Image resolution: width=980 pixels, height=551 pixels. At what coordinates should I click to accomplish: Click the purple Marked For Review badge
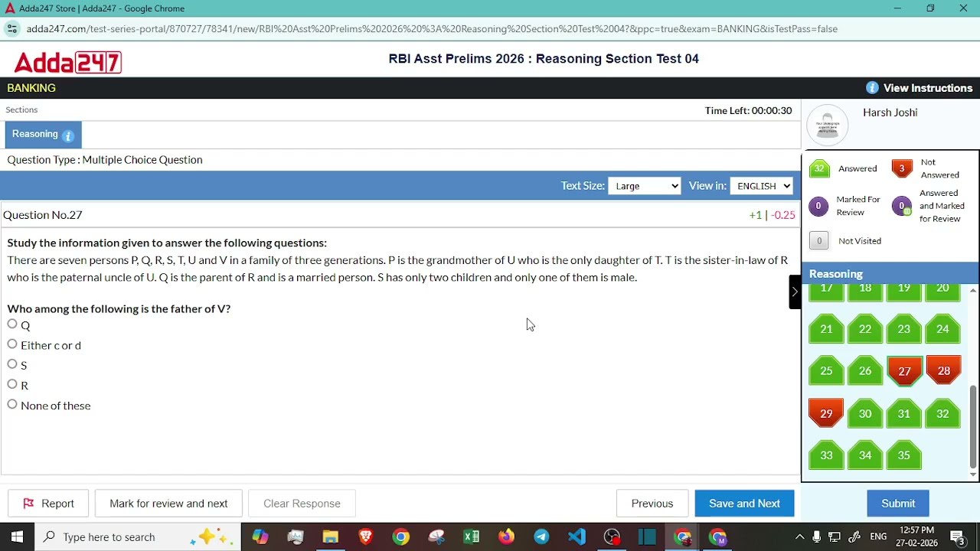(818, 206)
